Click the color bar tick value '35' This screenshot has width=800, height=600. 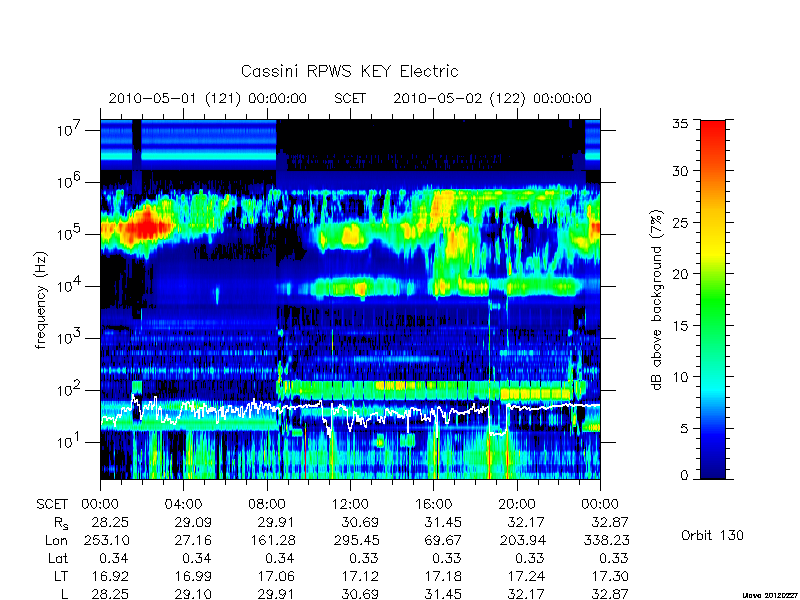point(681,123)
